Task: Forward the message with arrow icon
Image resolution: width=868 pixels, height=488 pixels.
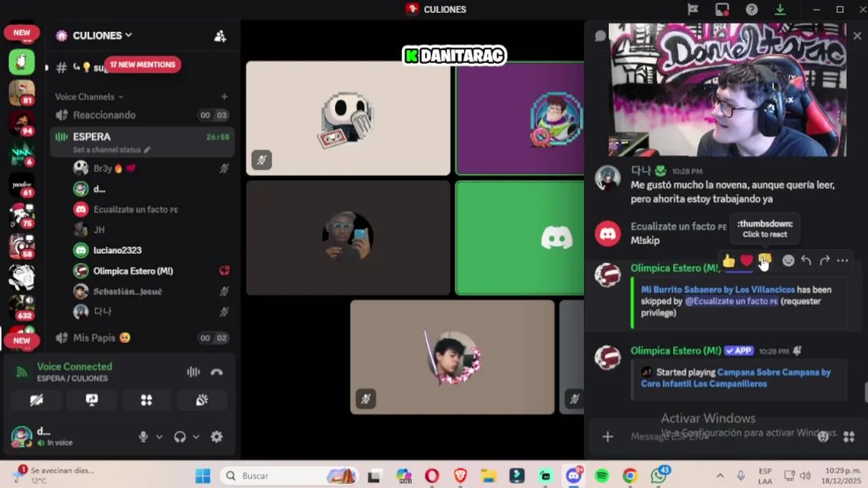Action: pos(825,261)
